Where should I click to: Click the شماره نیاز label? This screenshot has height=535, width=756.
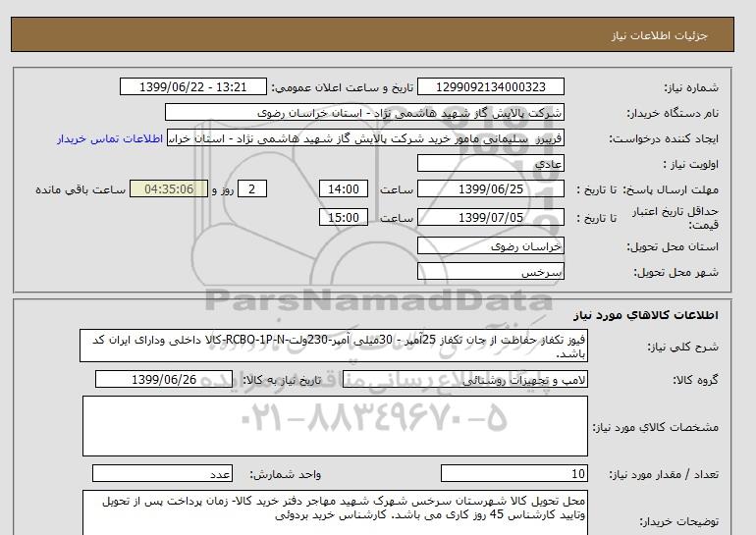[691, 87]
